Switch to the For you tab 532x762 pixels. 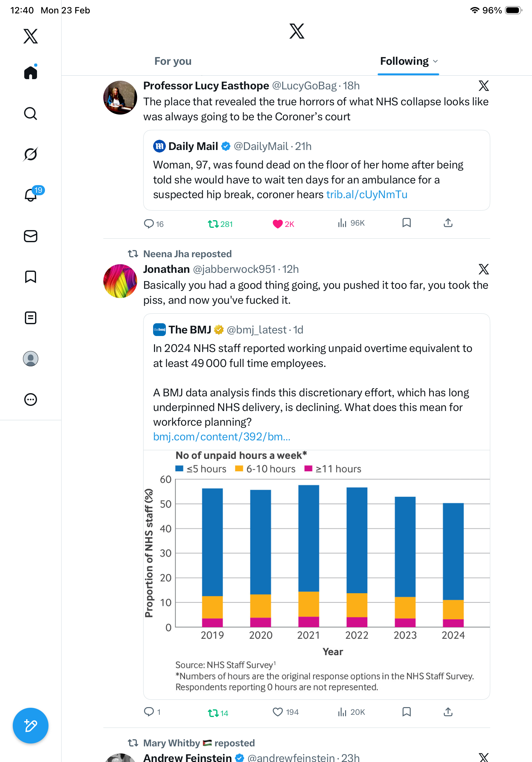[x=173, y=61]
